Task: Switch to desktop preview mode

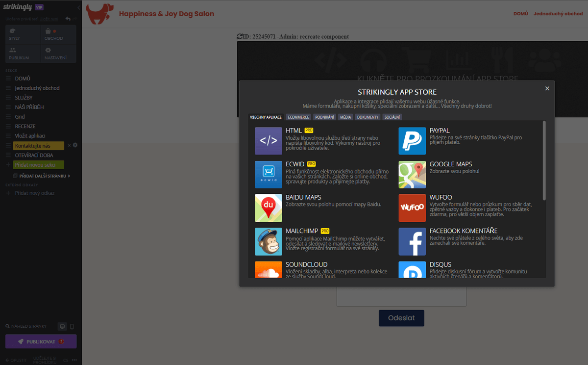Action: [62, 326]
